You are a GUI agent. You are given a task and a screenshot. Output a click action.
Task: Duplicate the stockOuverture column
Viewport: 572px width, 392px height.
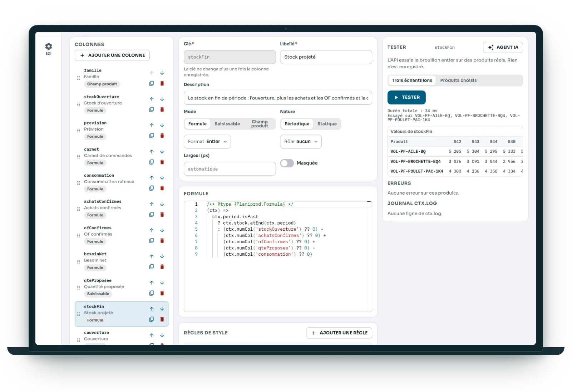point(152,109)
